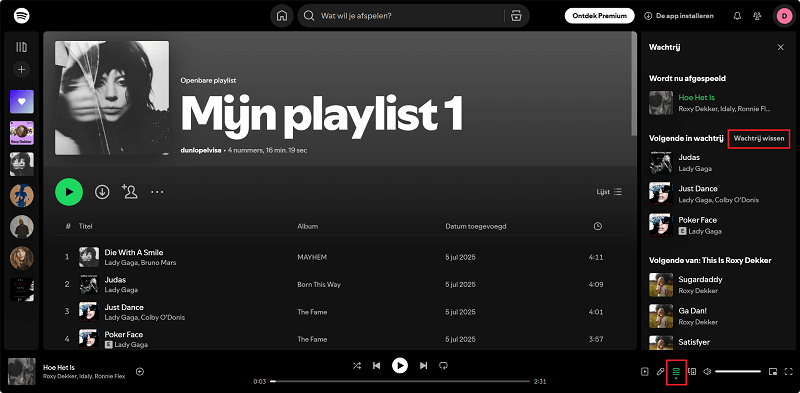Expand the library sidebar icon
The width and height of the screenshot is (800, 393).
pyautogui.click(x=21, y=47)
